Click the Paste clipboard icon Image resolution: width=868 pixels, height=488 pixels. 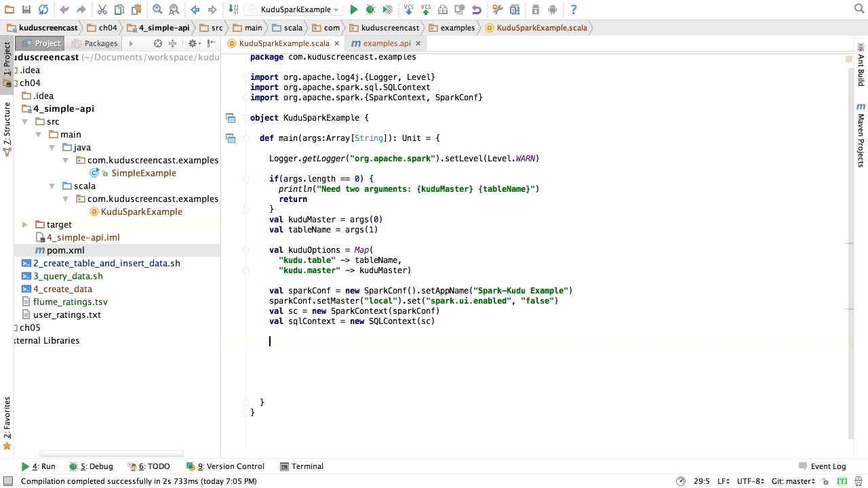136,9
